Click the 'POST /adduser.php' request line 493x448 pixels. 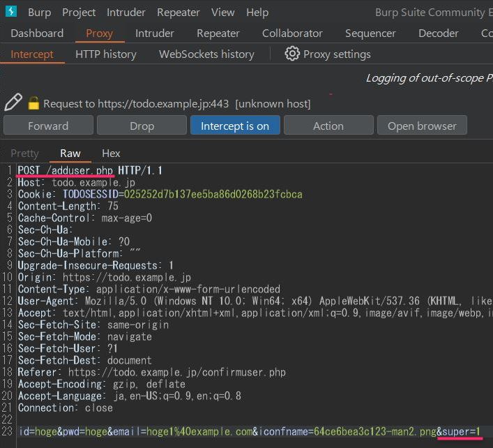click(90, 170)
